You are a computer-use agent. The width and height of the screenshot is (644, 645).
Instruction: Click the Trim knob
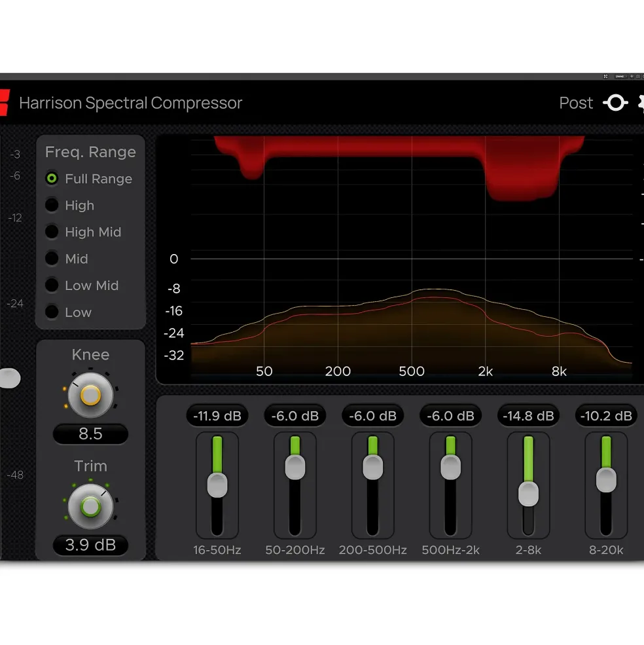point(90,506)
